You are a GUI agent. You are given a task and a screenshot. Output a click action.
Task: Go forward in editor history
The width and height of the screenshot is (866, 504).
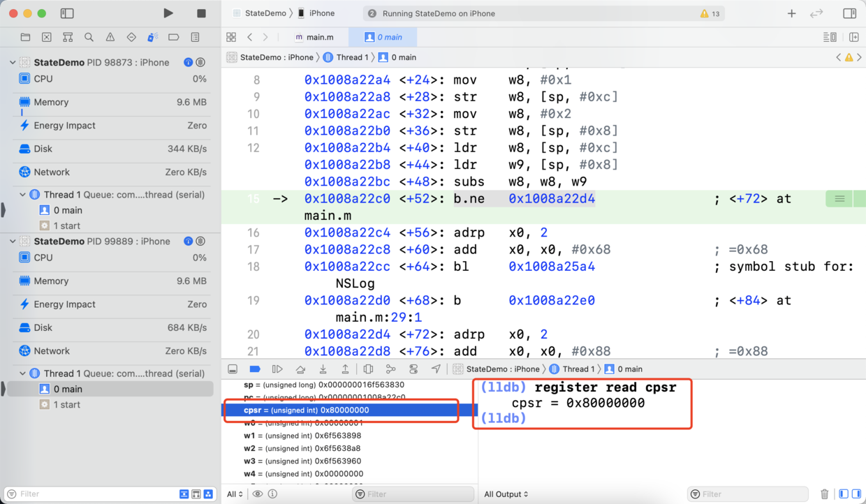click(265, 37)
